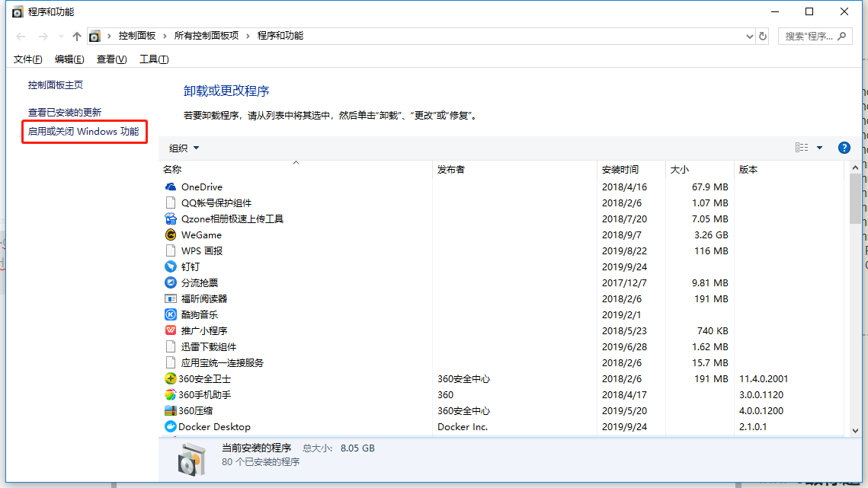Viewport: 868px width, 488px height.
Task: Select the OneDrive program icon
Action: click(x=171, y=187)
